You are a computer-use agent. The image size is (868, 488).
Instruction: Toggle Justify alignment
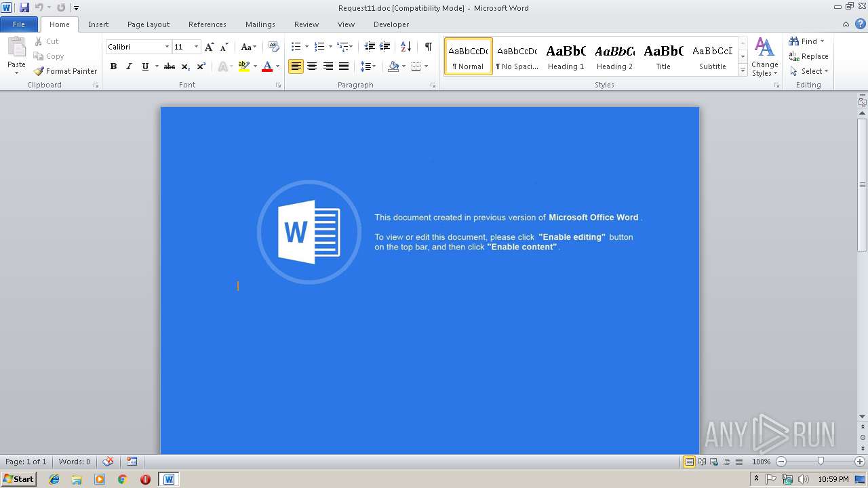[x=344, y=66]
